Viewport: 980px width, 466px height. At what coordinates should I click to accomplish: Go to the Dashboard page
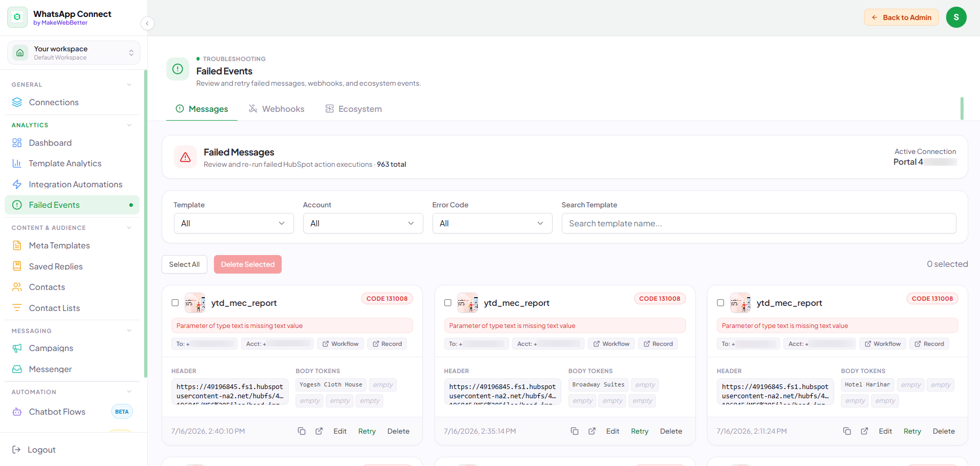[x=72, y=143]
